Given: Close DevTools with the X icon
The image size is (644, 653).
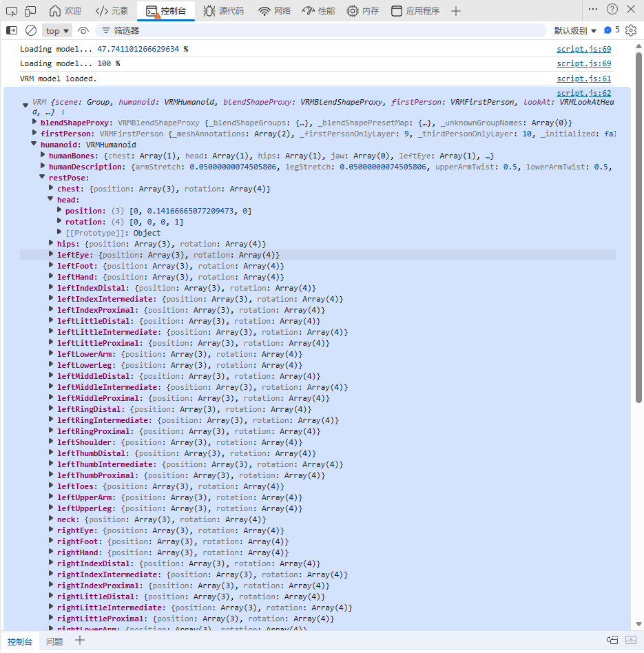Looking at the screenshot, I should (x=631, y=9).
